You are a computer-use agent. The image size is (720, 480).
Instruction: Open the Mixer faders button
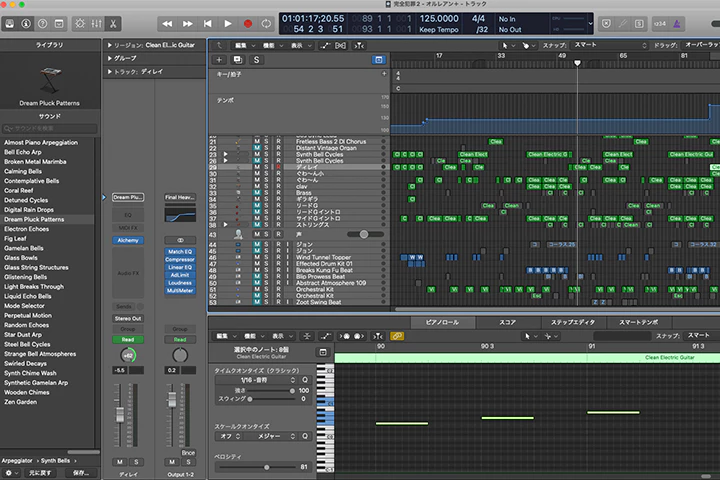click(96, 23)
